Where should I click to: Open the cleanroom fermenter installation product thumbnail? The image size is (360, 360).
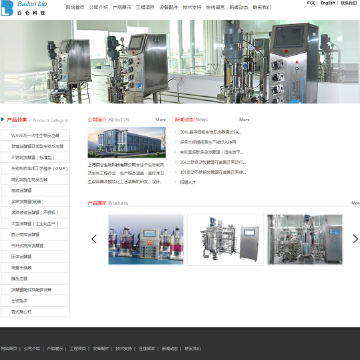pyautogui.click(x=305, y=240)
